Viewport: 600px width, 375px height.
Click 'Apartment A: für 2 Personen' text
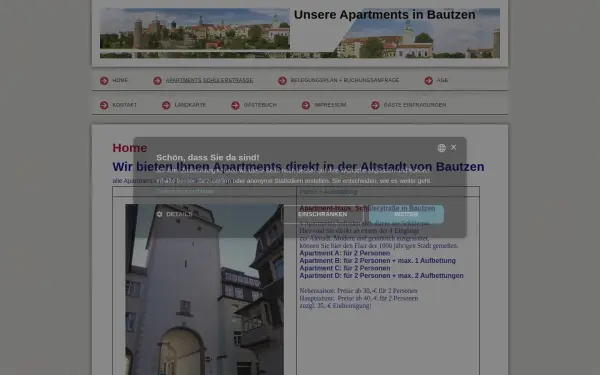[x=345, y=253]
